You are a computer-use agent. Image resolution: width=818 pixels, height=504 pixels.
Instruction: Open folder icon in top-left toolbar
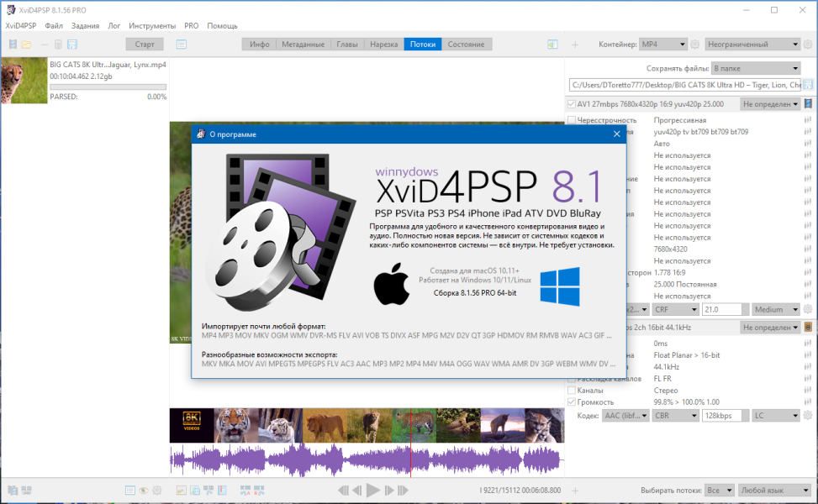pyautogui.click(x=27, y=45)
